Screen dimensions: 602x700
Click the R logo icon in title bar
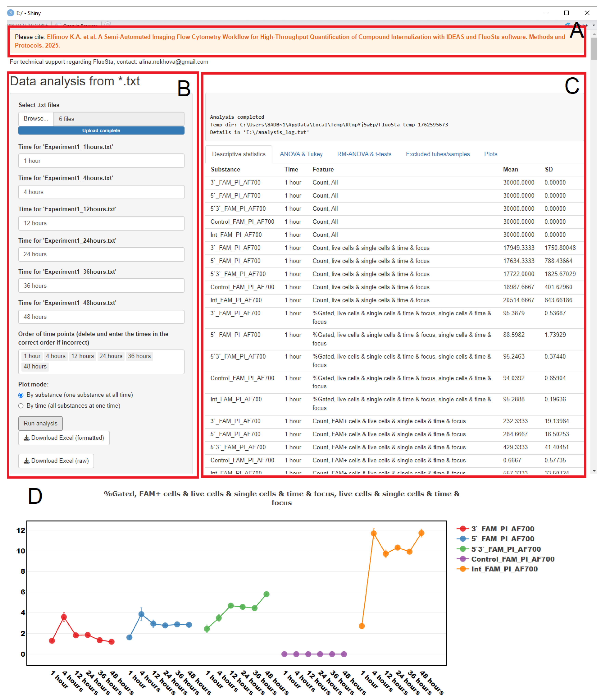(10, 13)
